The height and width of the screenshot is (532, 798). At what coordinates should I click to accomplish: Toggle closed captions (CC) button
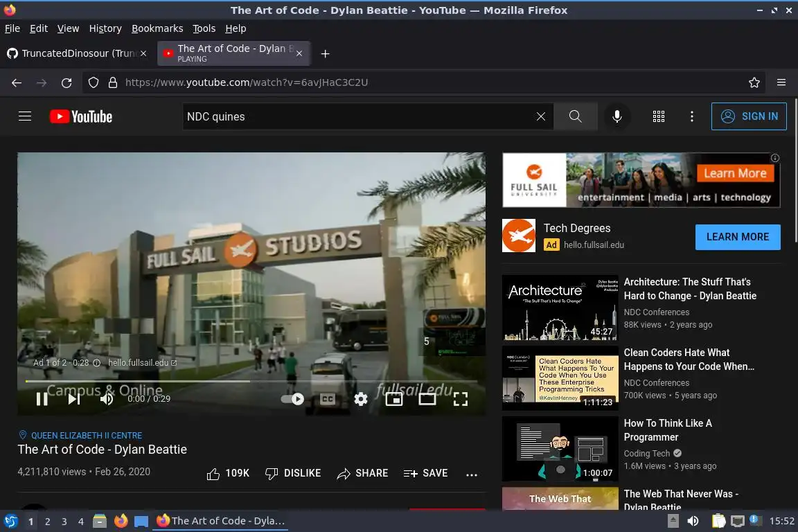327,399
